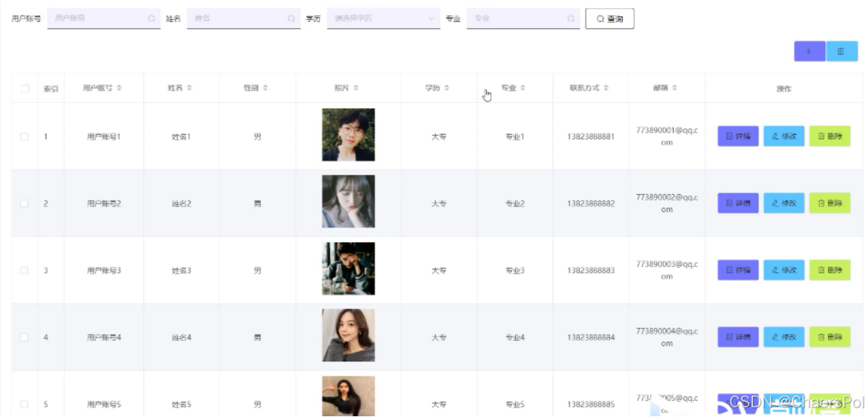Sort by the 性别 column header
The width and height of the screenshot is (868, 417).
tap(256, 88)
